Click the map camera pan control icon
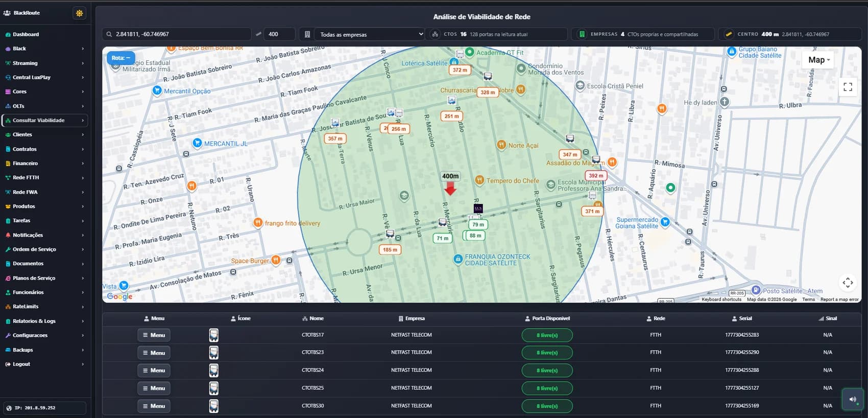Image resolution: width=868 pixels, height=418 pixels. (x=848, y=283)
